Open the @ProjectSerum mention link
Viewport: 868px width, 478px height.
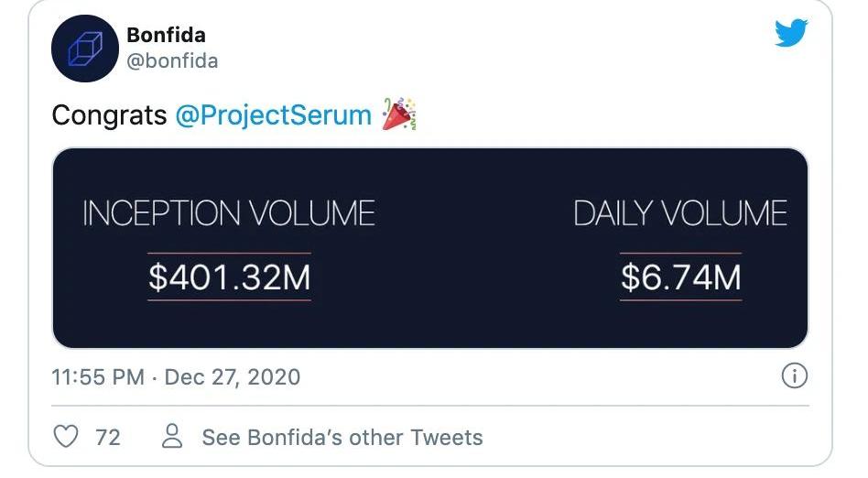pyautogui.click(x=273, y=115)
